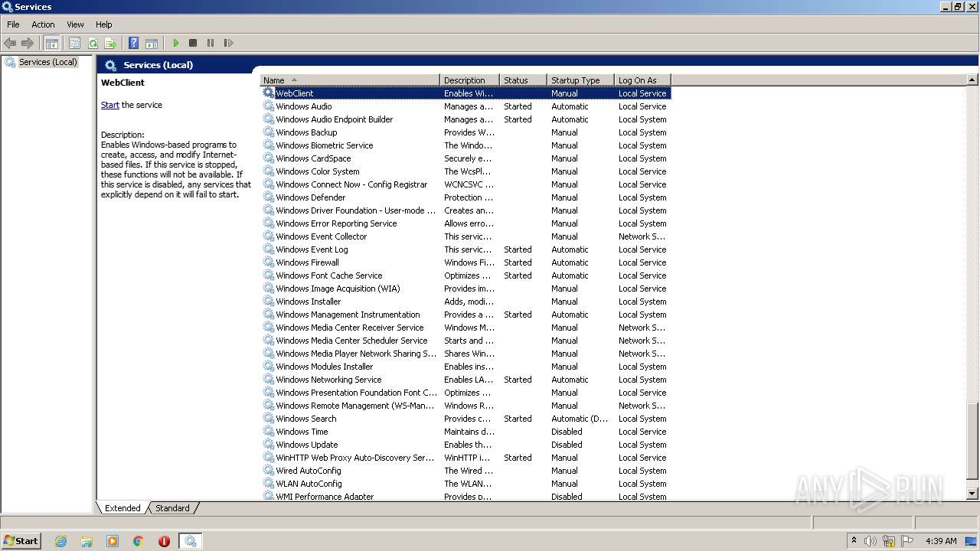Select the Windows Installer service
Viewport: 980px width, 551px height.
coord(465,302)
